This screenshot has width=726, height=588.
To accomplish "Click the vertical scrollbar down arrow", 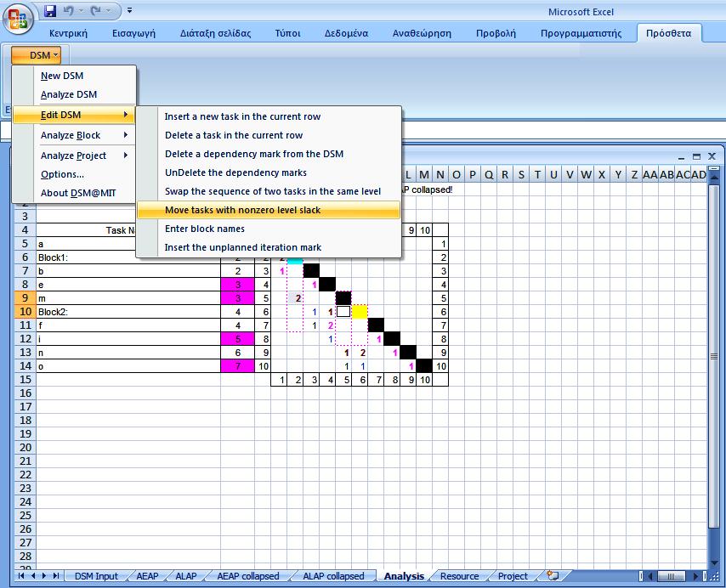I will coord(714,563).
